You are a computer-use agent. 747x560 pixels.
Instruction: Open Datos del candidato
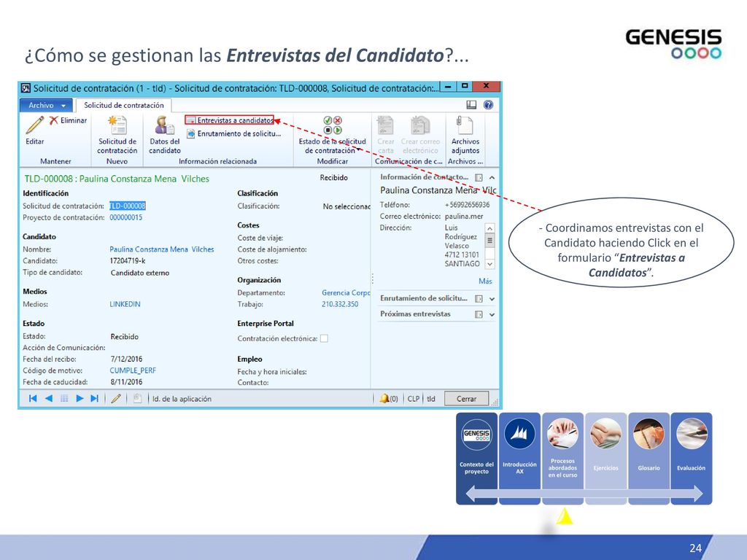[164, 135]
